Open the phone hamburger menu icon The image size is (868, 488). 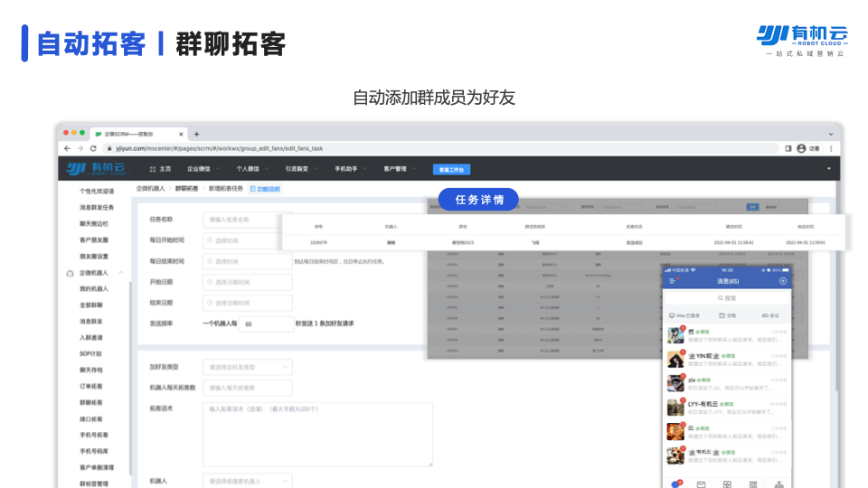[x=673, y=281]
